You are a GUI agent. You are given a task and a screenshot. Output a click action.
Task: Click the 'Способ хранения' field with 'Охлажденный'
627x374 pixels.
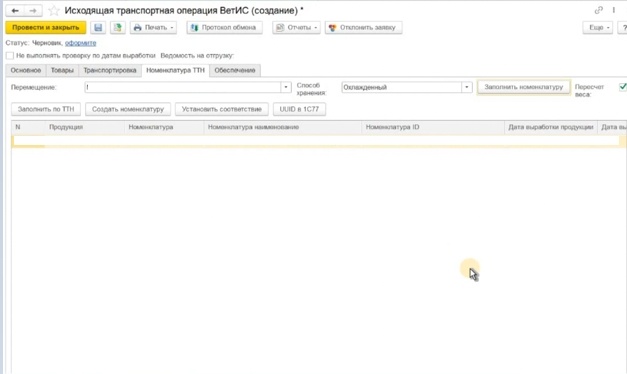point(401,87)
